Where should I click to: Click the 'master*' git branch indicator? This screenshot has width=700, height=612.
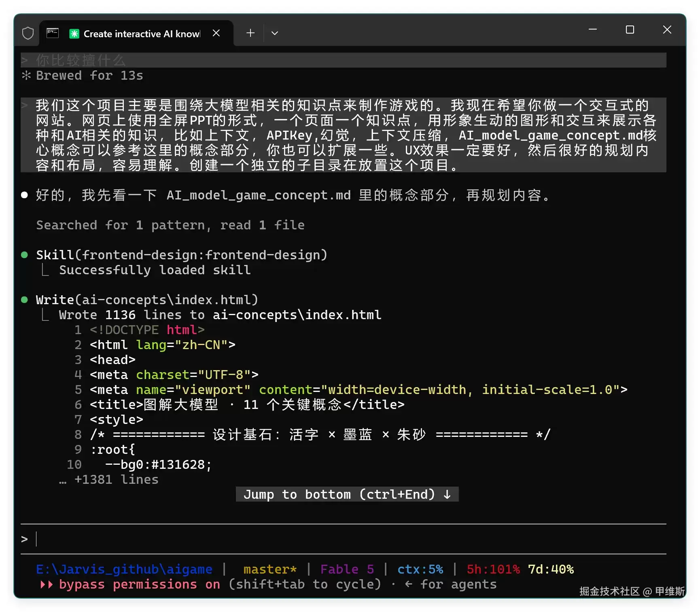(270, 569)
